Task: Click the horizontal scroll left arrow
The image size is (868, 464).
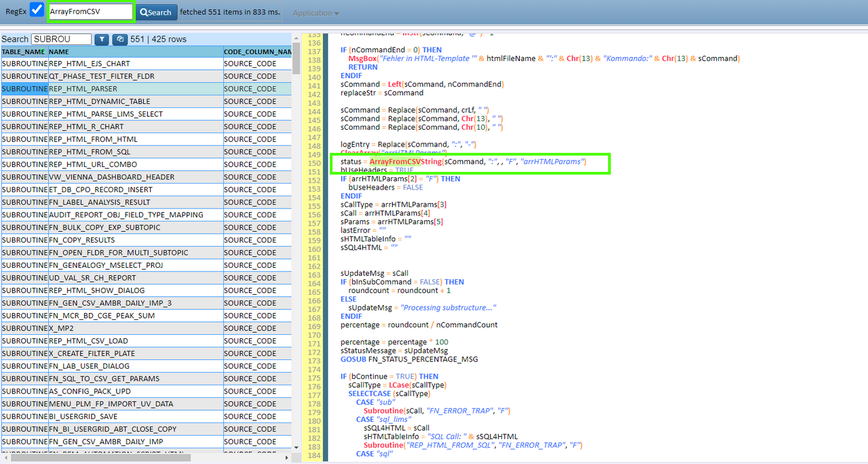Action: [x=5, y=457]
